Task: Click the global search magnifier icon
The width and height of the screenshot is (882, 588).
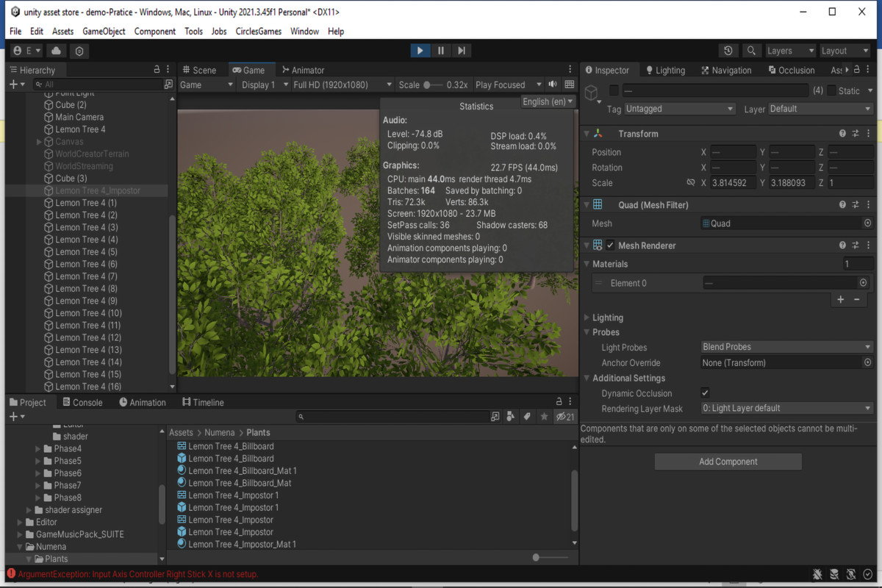Action: (x=750, y=51)
